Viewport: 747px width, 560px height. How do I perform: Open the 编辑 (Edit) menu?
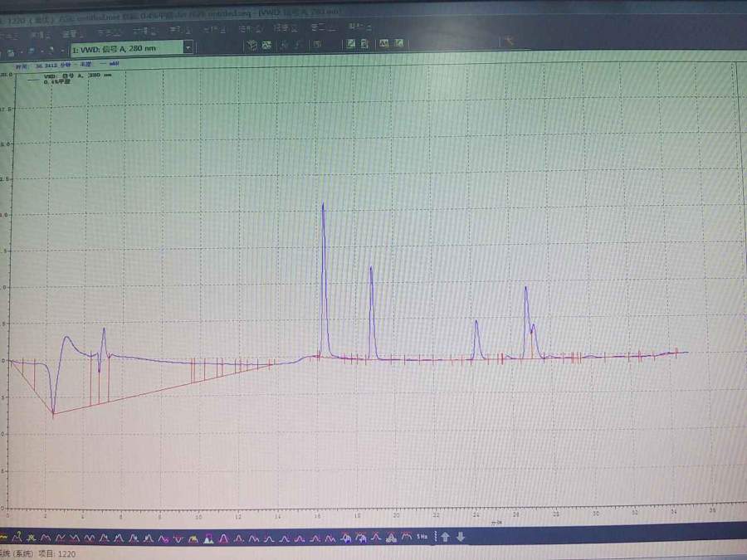point(41,34)
